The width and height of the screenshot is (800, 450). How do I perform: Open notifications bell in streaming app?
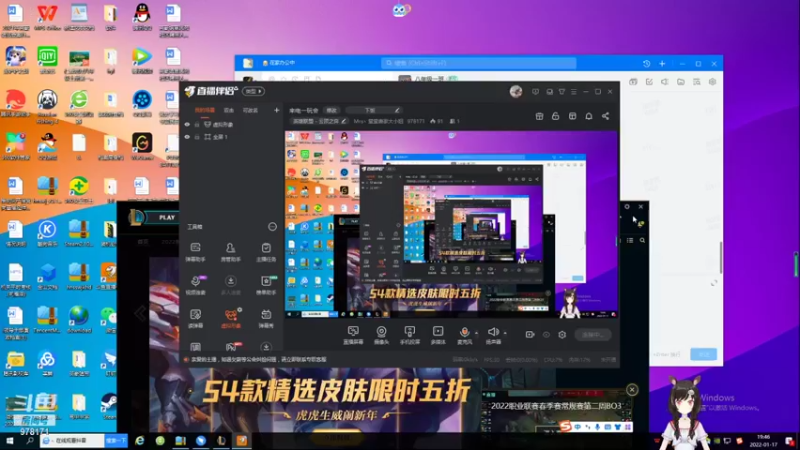coord(589,116)
